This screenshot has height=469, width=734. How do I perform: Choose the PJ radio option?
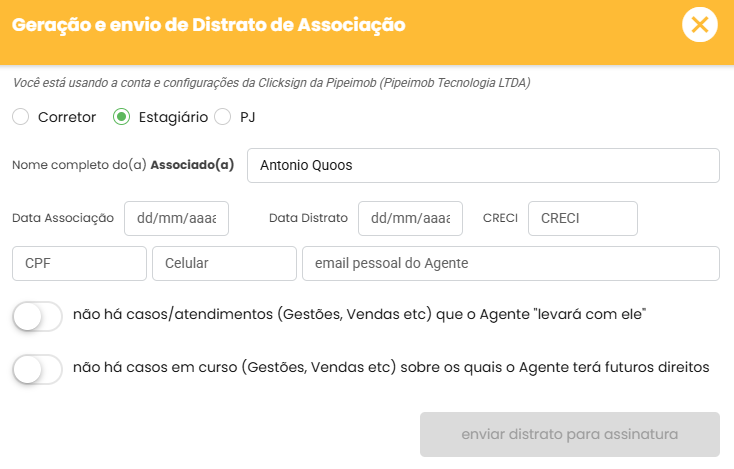[x=223, y=117]
